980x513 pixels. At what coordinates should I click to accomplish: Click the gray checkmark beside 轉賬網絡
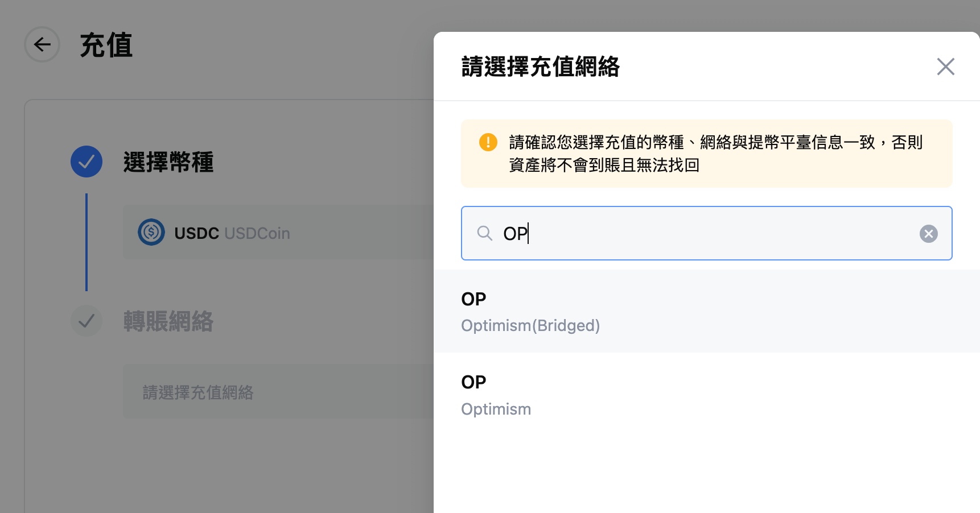87,321
